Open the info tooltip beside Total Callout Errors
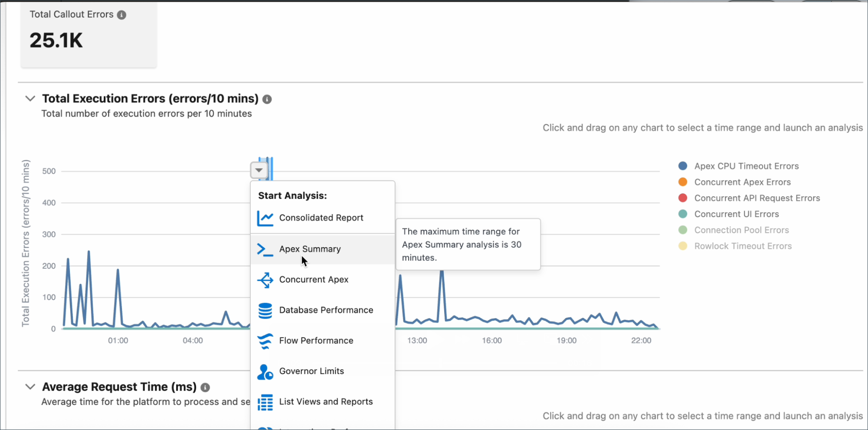The height and width of the screenshot is (430, 868). point(121,14)
